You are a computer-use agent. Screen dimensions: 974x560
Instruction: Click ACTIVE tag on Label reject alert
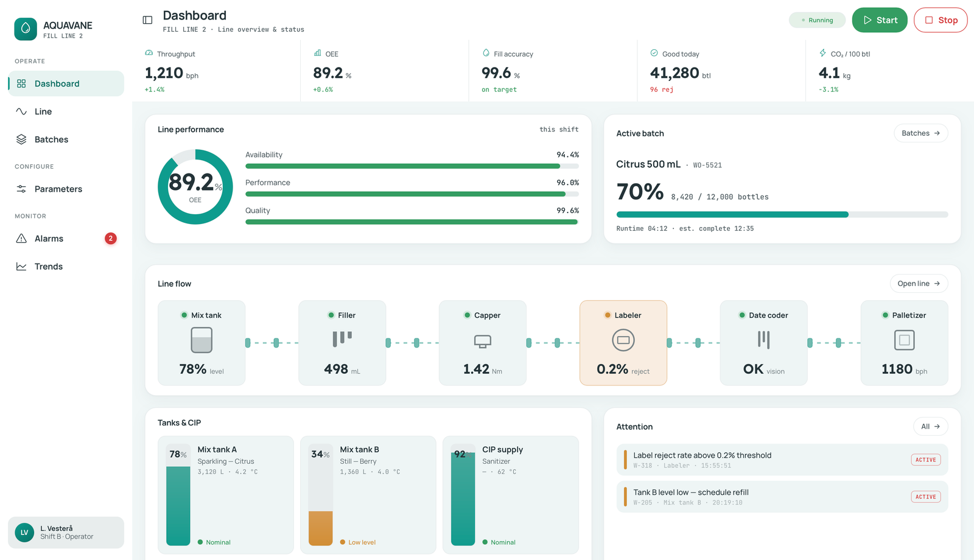pyautogui.click(x=925, y=460)
